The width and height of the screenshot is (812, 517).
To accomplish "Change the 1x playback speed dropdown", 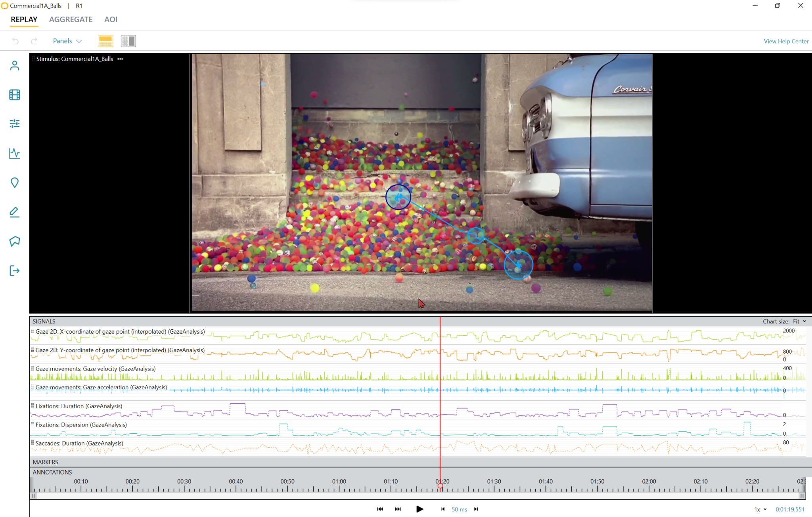I will (x=760, y=509).
